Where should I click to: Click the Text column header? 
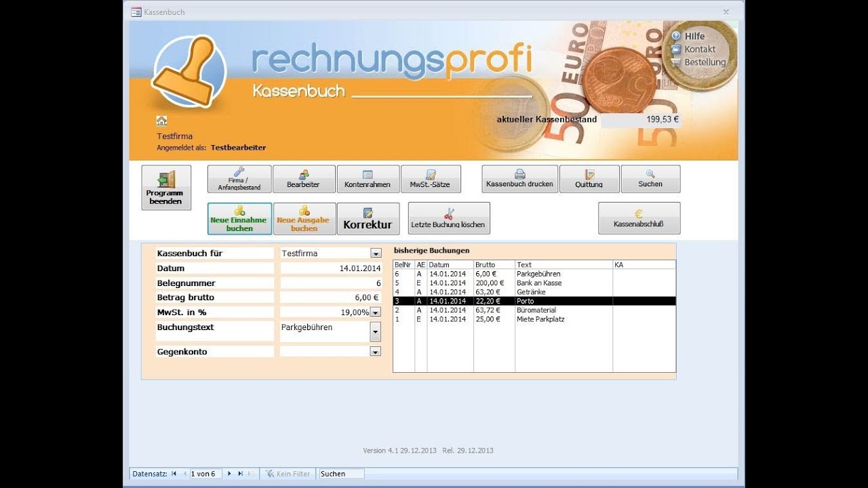point(564,265)
